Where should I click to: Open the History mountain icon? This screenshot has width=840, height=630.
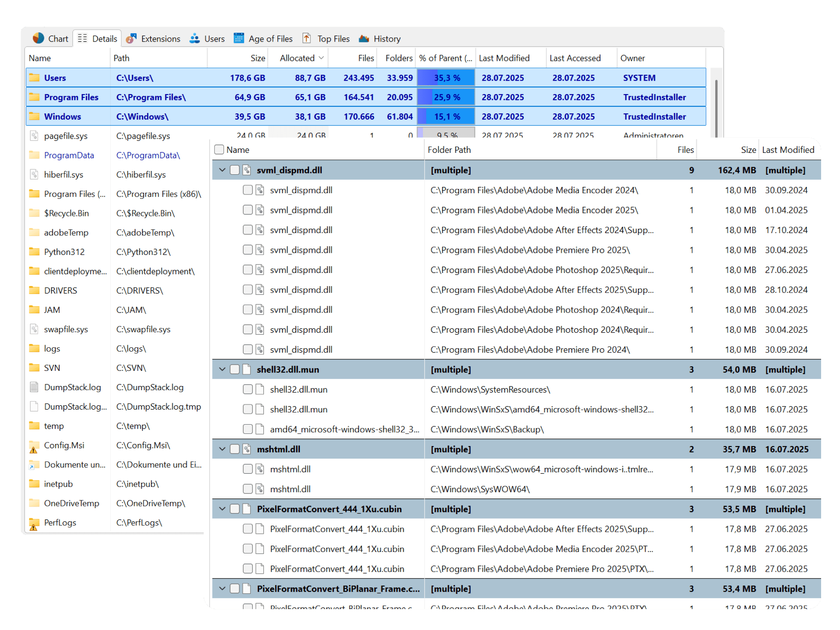point(364,38)
